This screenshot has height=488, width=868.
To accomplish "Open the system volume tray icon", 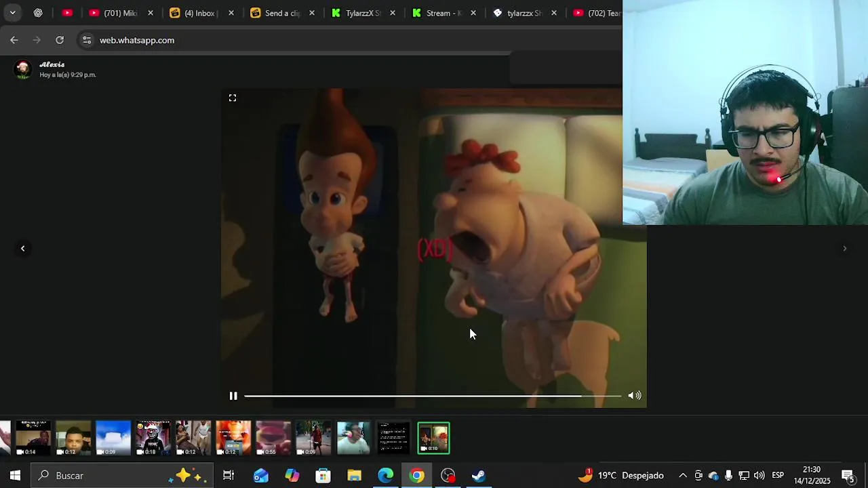I will click(759, 476).
